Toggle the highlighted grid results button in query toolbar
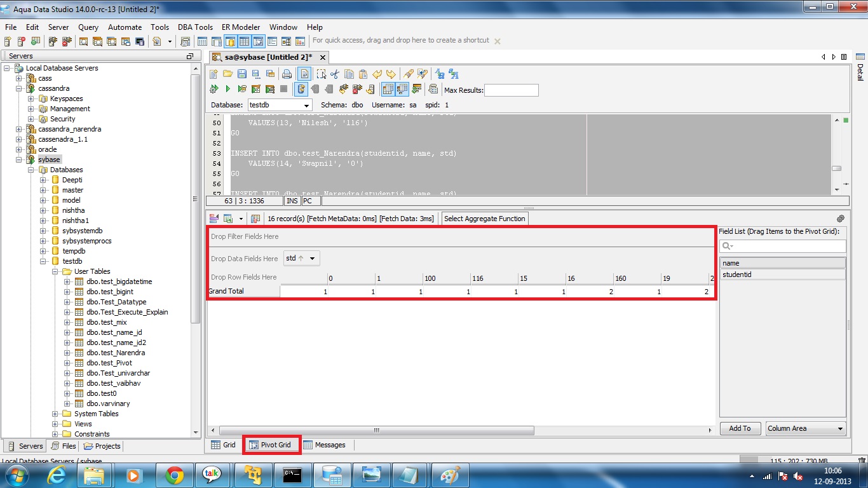Viewport: 868px width, 488px height. [388, 89]
